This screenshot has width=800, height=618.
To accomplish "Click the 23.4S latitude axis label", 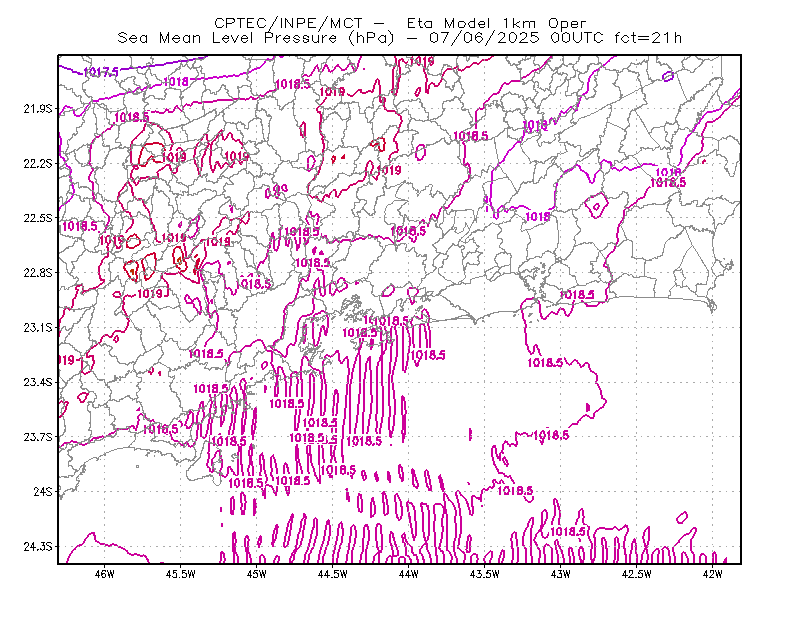I will click(x=38, y=382).
